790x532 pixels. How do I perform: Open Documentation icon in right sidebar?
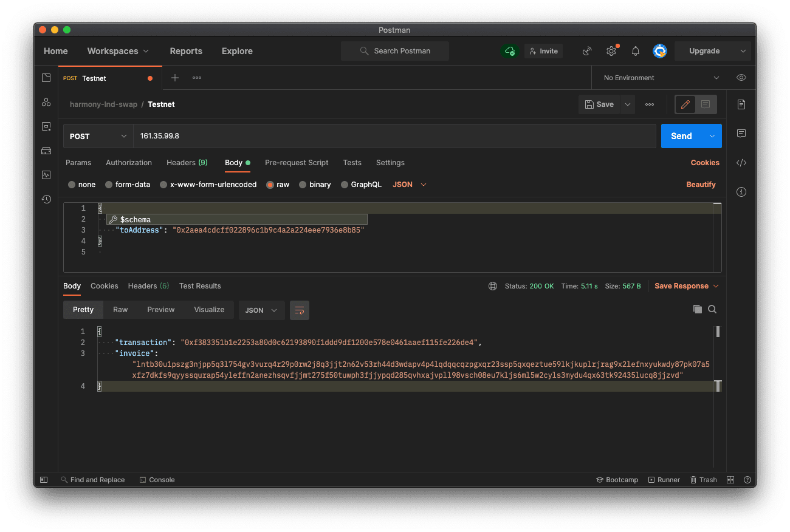pyautogui.click(x=741, y=104)
